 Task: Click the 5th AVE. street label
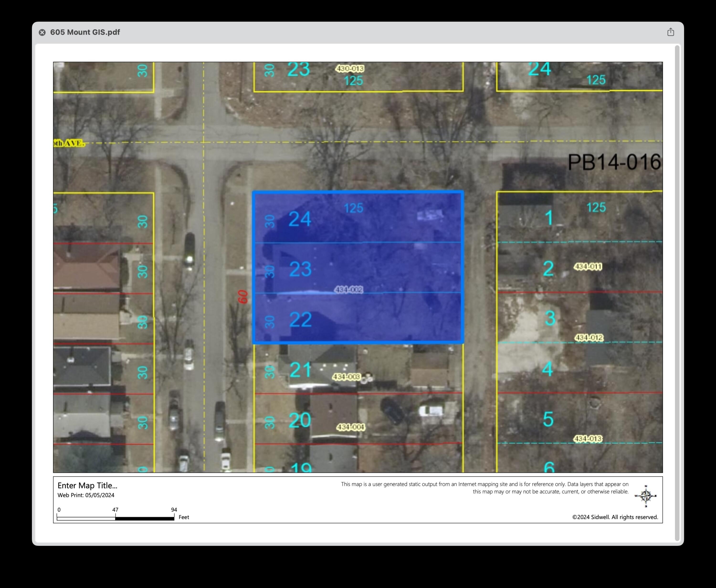pyautogui.click(x=69, y=143)
